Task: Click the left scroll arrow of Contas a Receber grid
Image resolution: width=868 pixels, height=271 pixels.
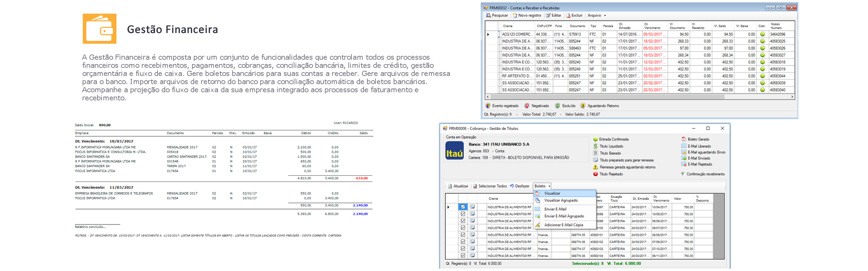Action: pyautogui.click(x=488, y=97)
